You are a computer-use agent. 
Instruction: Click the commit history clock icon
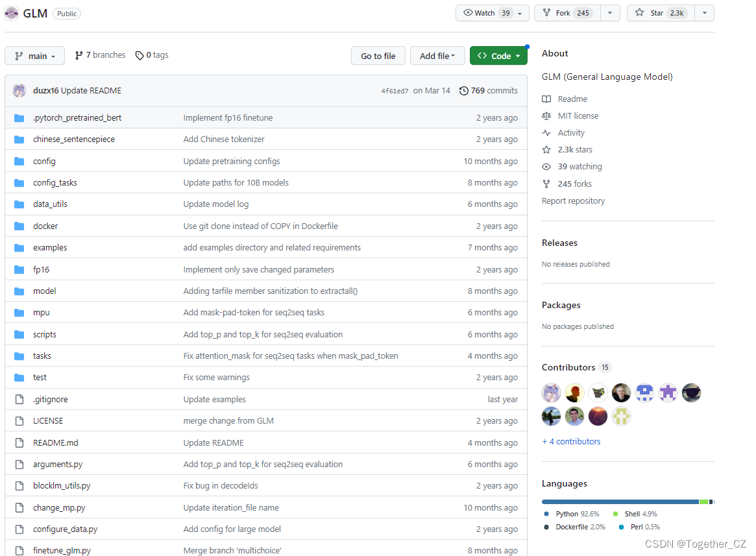coord(464,91)
